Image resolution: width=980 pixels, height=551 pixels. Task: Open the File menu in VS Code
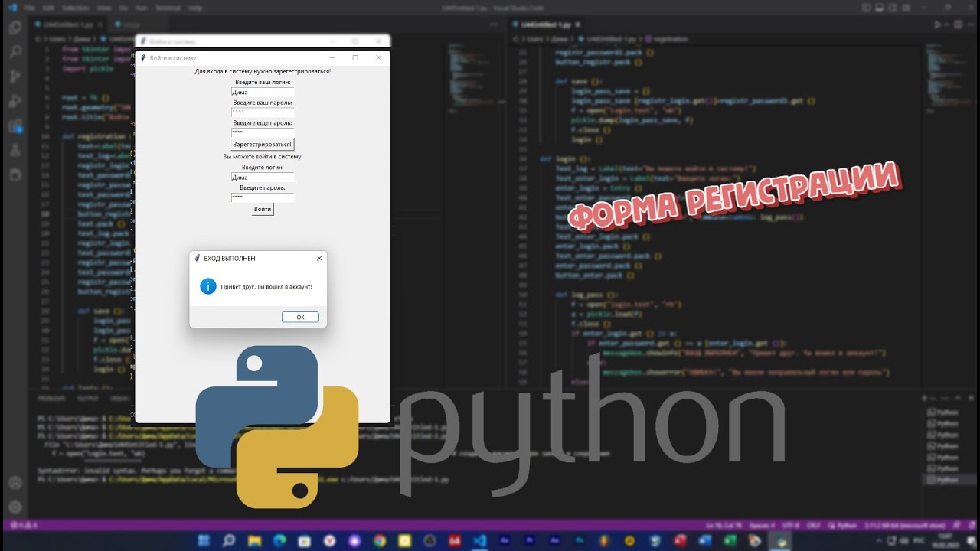(x=29, y=8)
